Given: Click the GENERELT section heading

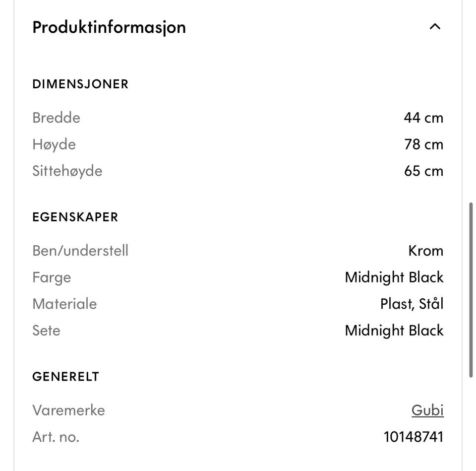Looking at the screenshot, I should click(x=65, y=377).
